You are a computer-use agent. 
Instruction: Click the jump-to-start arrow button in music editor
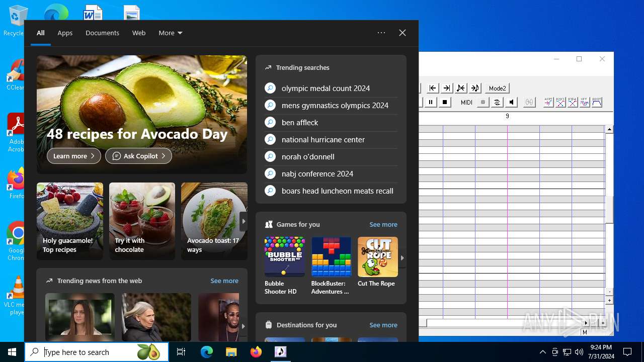coord(432,88)
